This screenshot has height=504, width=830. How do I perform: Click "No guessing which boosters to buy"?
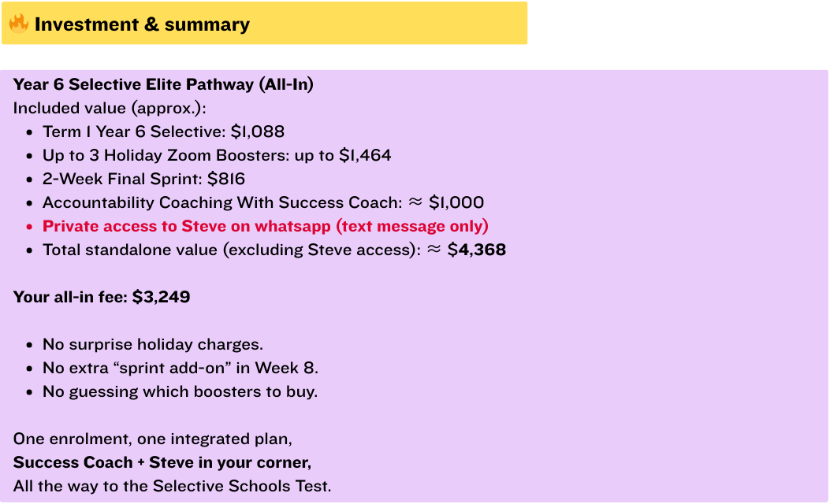click(180, 391)
